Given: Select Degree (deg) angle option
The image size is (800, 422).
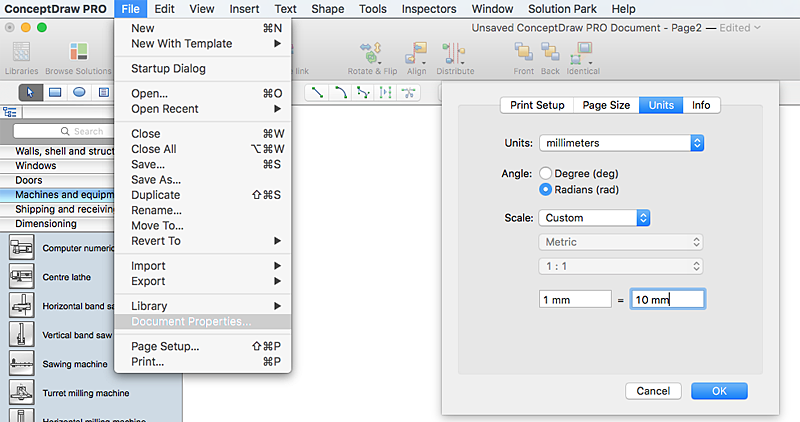Looking at the screenshot, I should [545, 173].
